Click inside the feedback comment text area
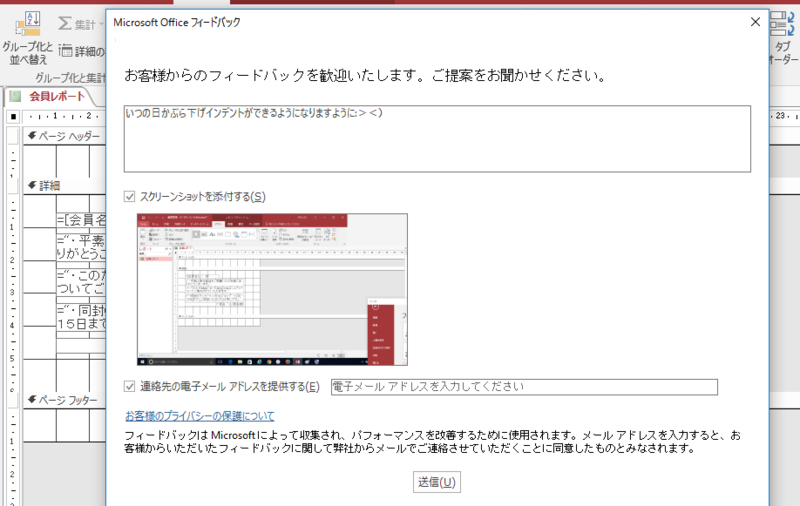Image resolution: width=800 pixels, height=506 pixels. click(437, 139)
